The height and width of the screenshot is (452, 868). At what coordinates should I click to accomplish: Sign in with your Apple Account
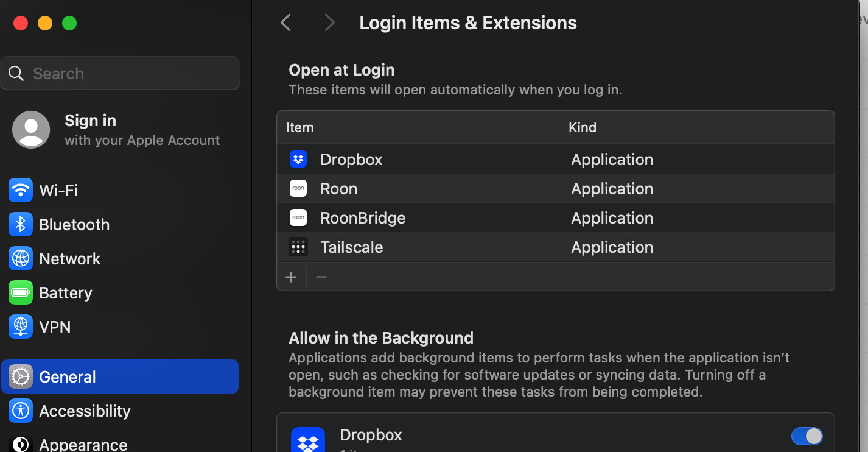(120, 130)
